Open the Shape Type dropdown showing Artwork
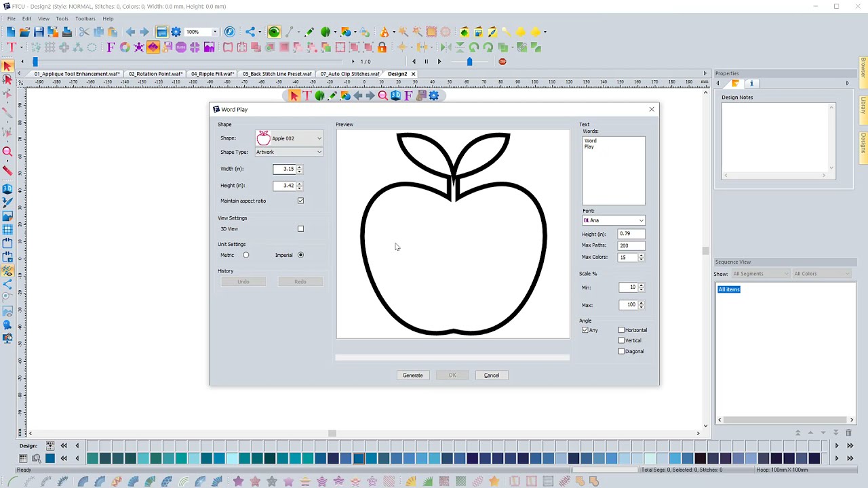Screen dimensions: 868x488 tap(289, 152)
